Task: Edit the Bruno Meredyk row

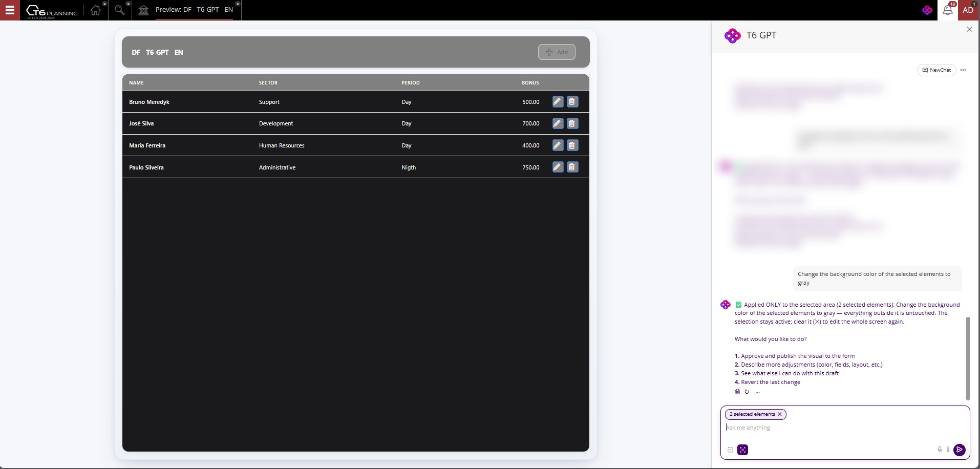Action: (x=558, y=102)
